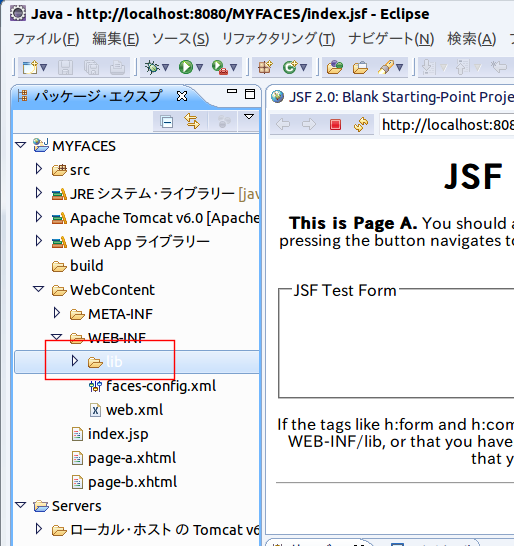Open the ファイル(F) menu

click(x=46, y=39)
